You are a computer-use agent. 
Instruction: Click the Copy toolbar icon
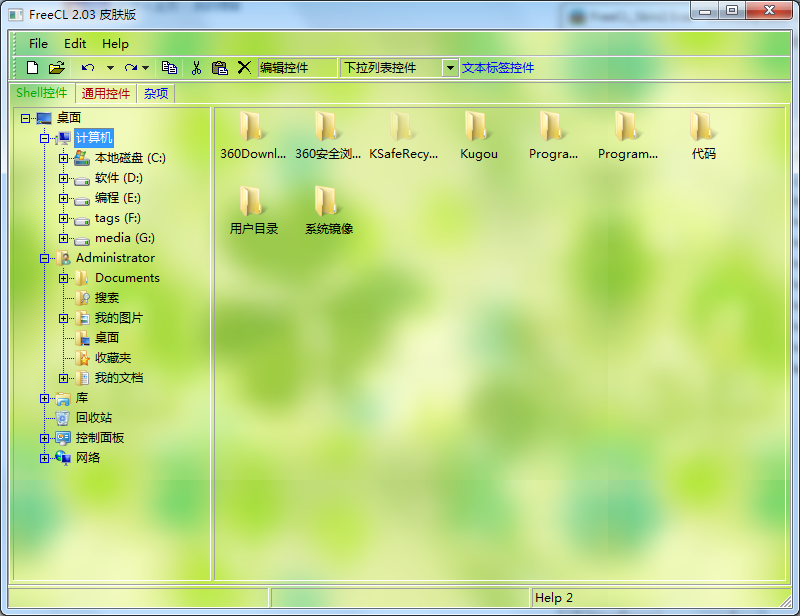(x=169, y=67)
